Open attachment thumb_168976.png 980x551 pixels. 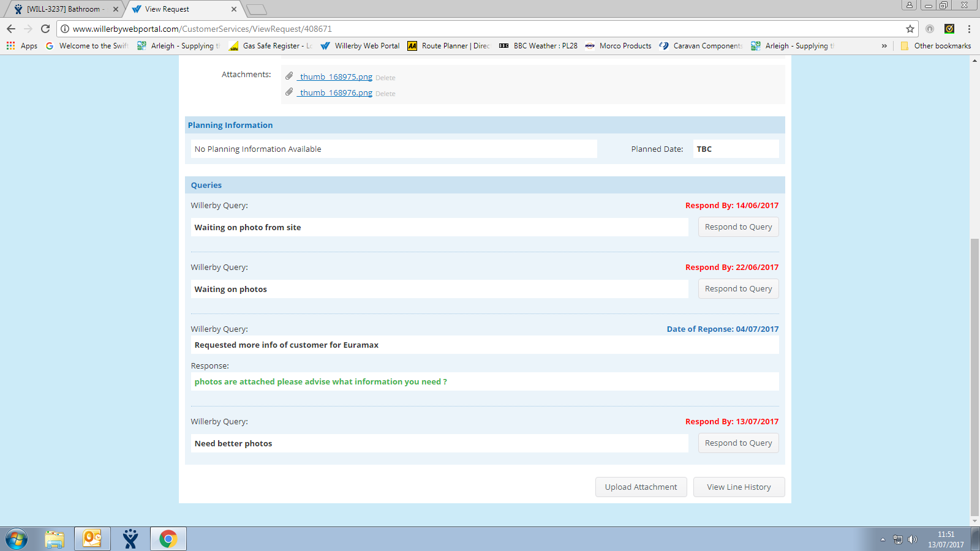click(x=336, y=93)
